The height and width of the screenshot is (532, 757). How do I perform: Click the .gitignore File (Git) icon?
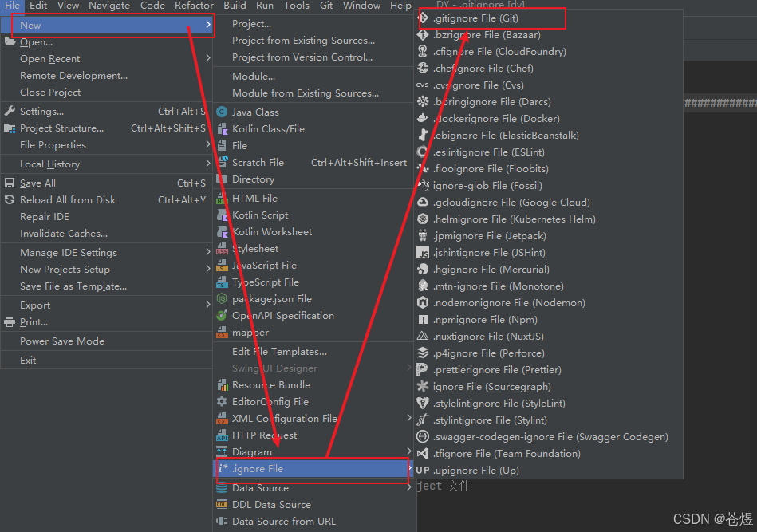pyautogui.click(x=424, y=18)
